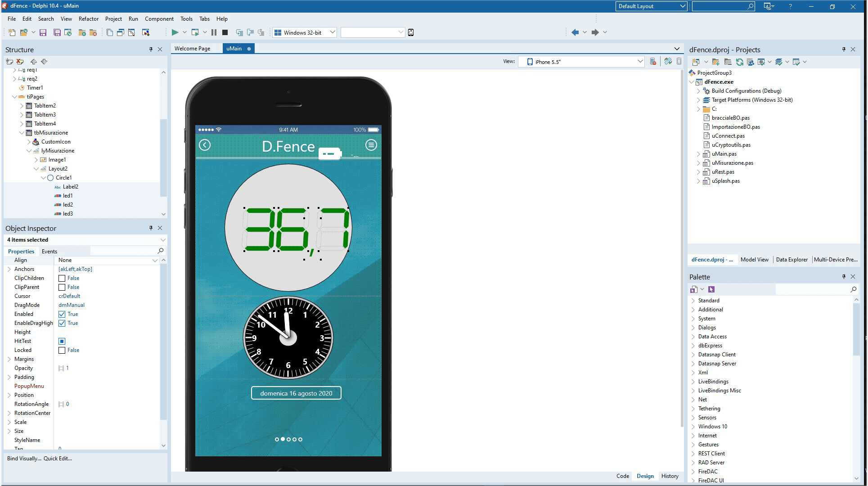Expand the uMain.pas project node
Viewport: 868px width, 486px height.
[699, 154]
